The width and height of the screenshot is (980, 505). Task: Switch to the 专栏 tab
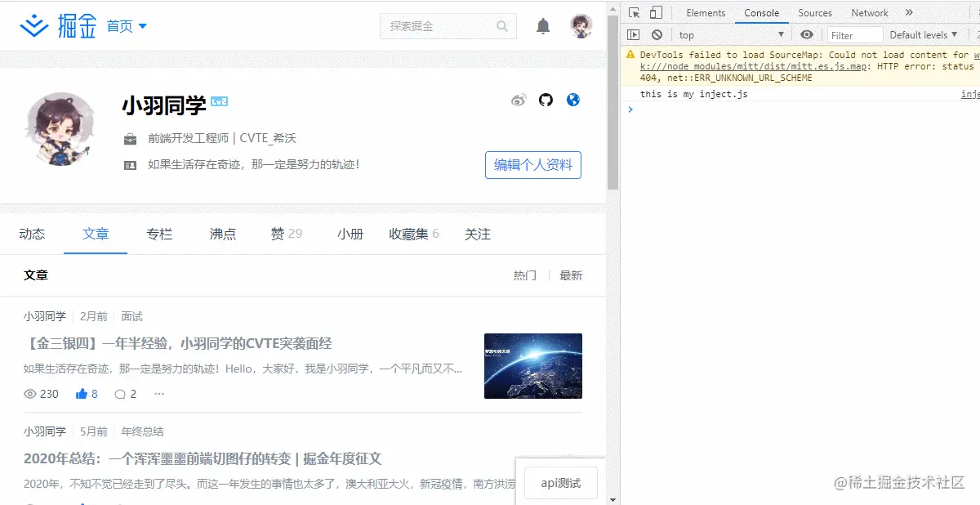point(159,234)
